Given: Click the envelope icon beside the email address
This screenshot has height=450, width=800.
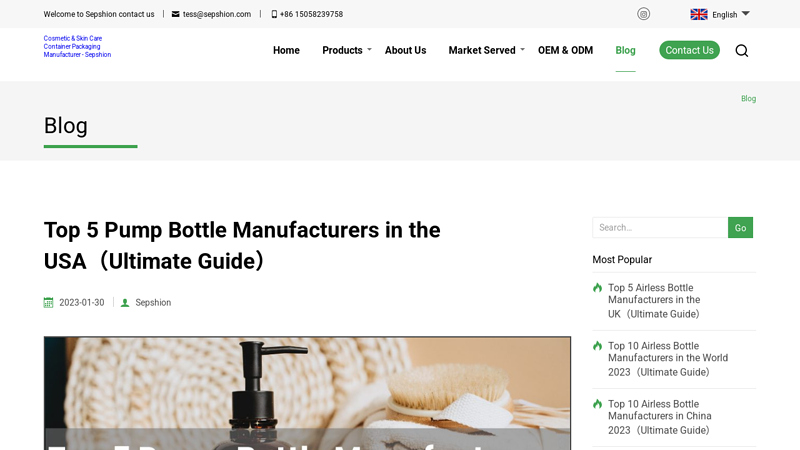Looking at the screenshot, I should [176, 14].
